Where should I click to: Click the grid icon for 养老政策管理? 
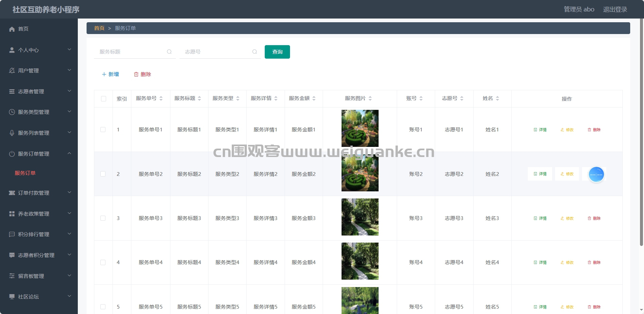pyautogui.click(x=12, y=214)
